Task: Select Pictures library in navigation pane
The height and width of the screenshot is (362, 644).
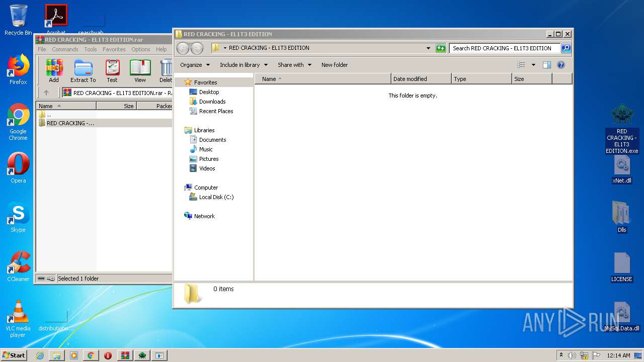Action: [x=208, y=158]
